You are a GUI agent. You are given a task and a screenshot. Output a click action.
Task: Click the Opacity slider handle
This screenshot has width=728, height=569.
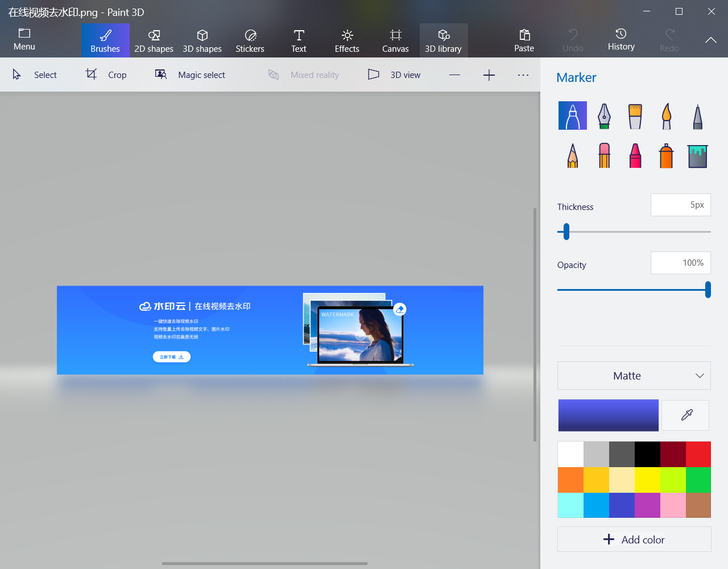(708, 290)
